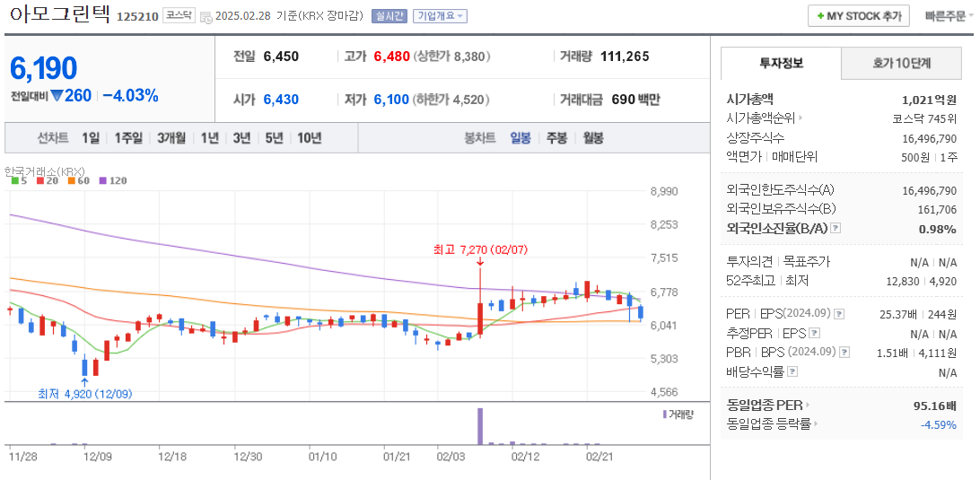Select the 1년 line chart period

tap(209, 138)
